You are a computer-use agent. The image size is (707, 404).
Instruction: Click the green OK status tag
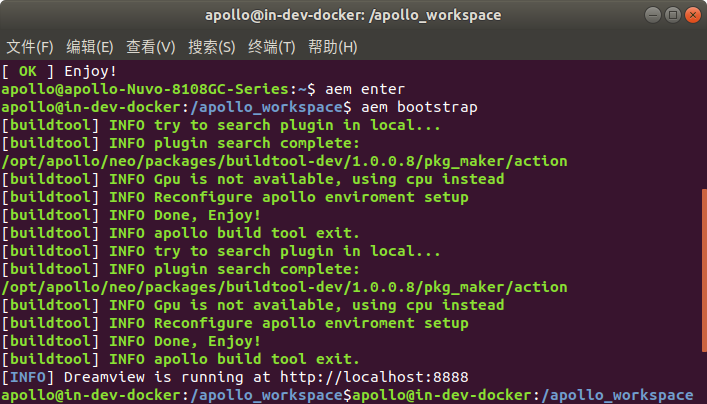pyautogui.click(x=27, y=72)
